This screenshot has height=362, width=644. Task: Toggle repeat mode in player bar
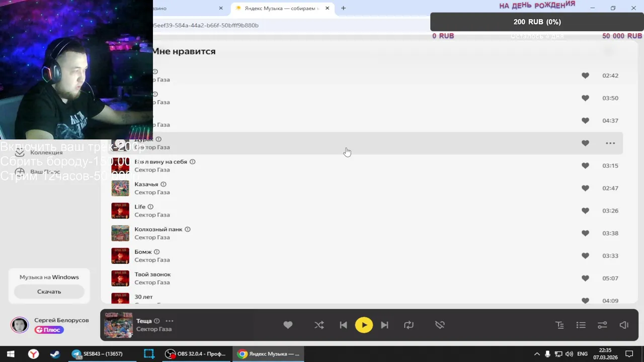[409, 325]
